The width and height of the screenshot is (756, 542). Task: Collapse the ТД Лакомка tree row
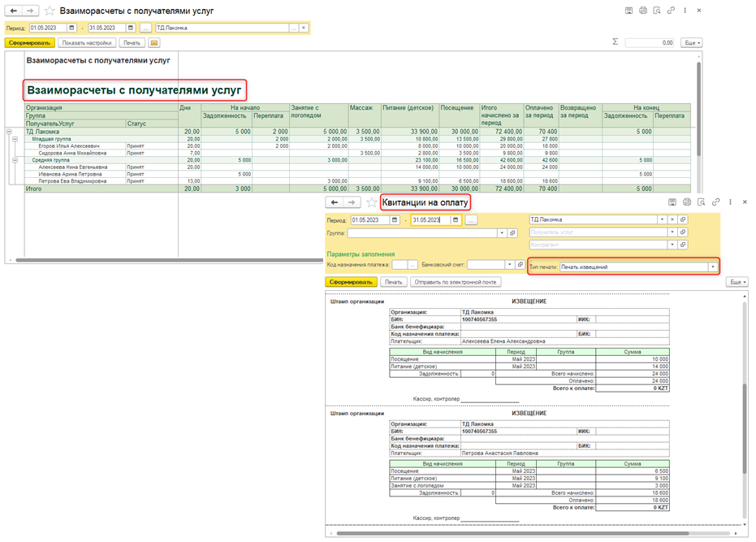[8, 132]
